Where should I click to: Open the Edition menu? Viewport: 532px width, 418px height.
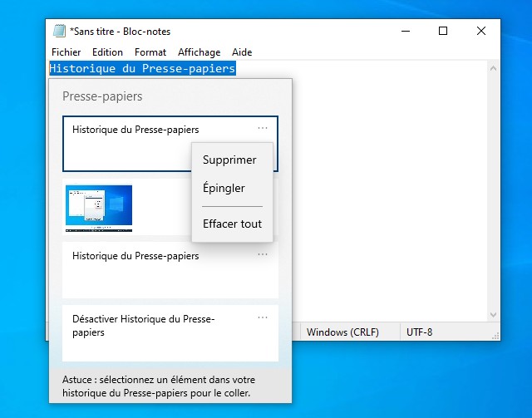pos(107,52)
